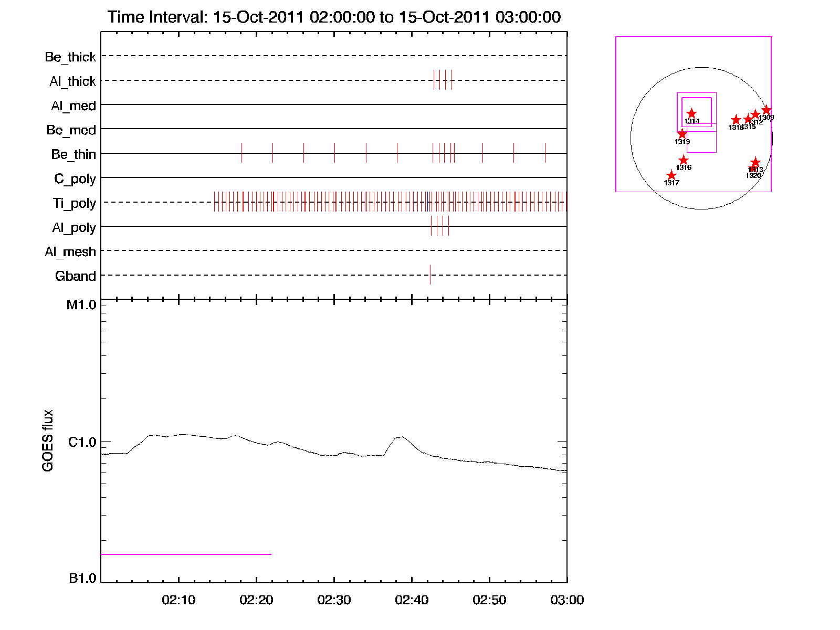Click the Be_thick filter label
This screenshot has width=840, height=630.
click(70, 57)
